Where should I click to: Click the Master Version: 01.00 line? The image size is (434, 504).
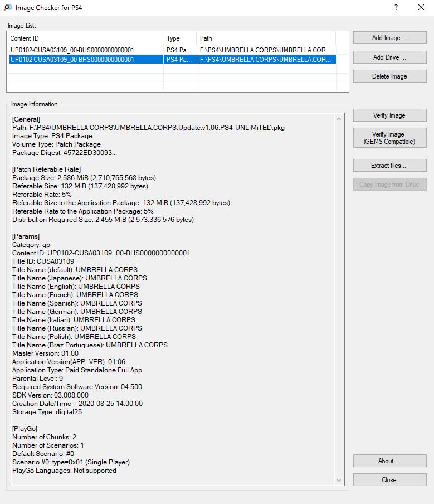[45, 353]
